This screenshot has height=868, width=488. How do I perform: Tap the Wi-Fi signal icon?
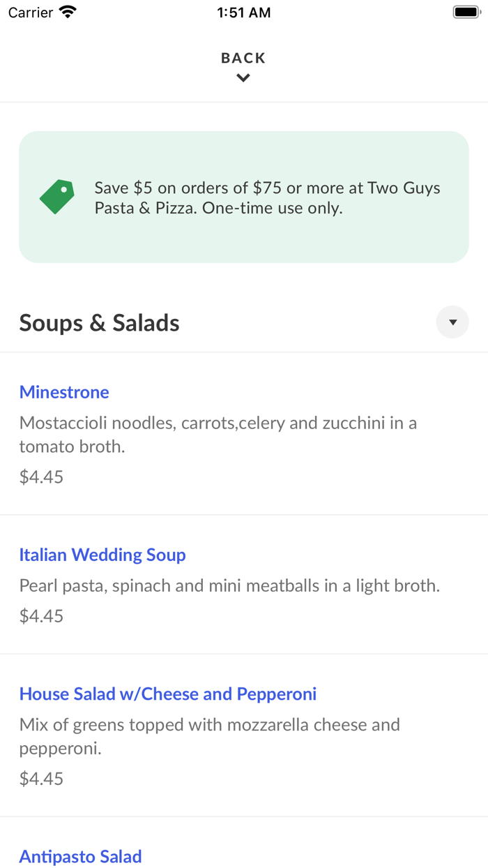68,11
